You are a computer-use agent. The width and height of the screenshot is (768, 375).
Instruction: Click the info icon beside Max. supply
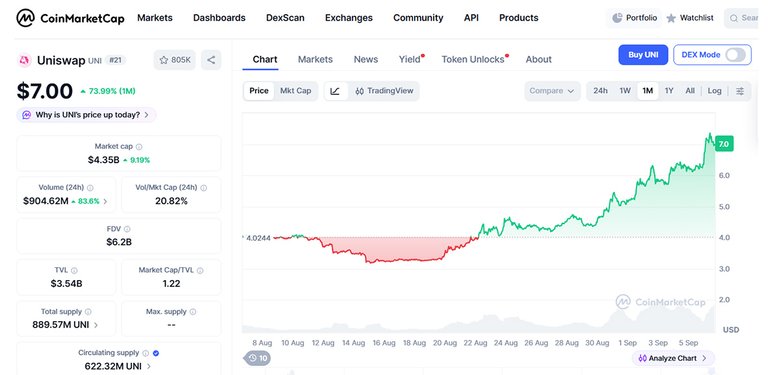193,311
